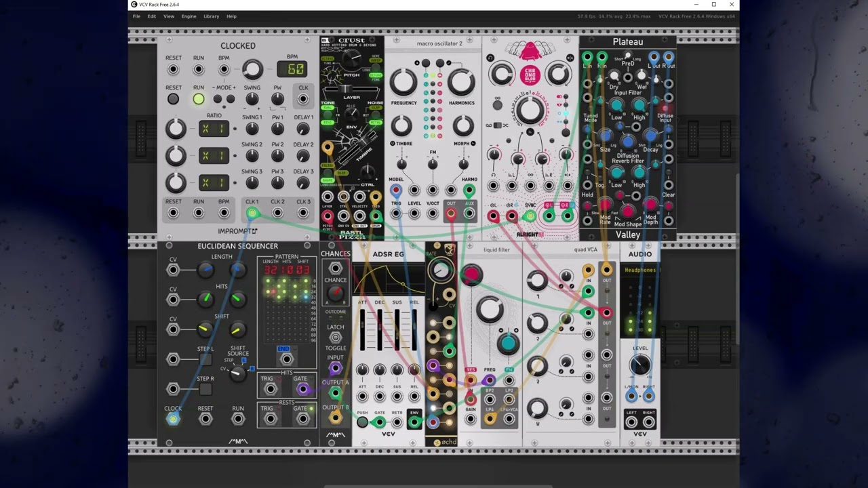Click the ENV output jack on ADSR EG
The height and width of the screenshot is (488, 868).
pyautogui.click(x=414, y=422)
